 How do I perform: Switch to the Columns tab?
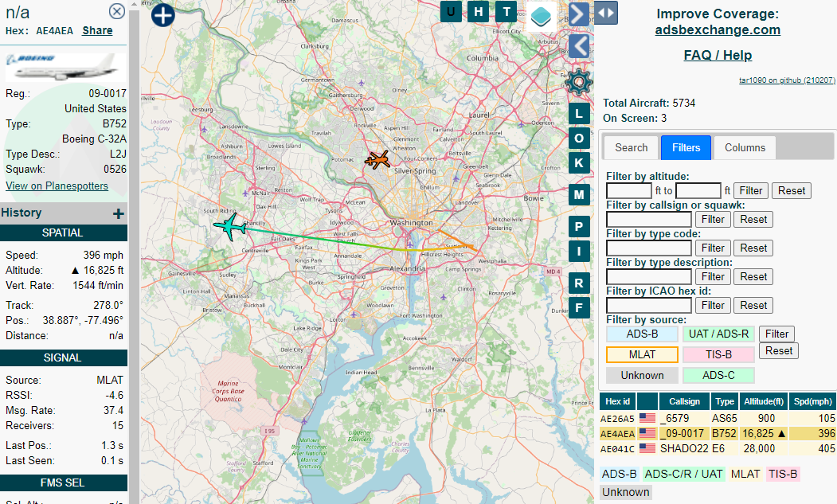click(x=745, y=147)
